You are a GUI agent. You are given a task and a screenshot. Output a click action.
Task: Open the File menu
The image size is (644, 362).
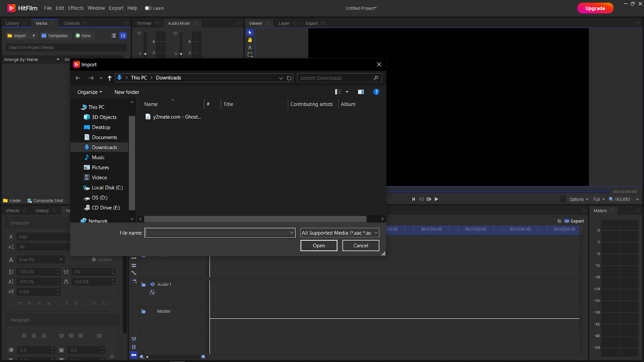pyautogui.click(x=48, y=8)
